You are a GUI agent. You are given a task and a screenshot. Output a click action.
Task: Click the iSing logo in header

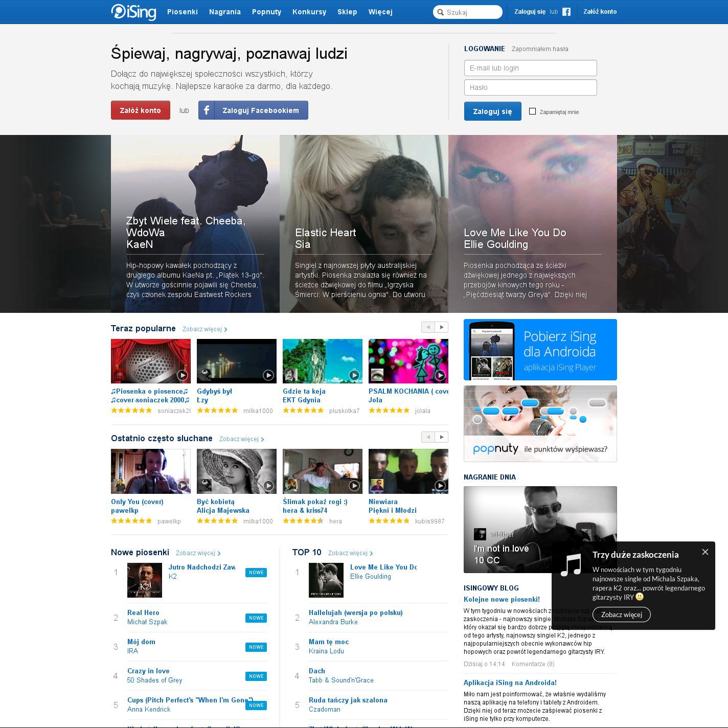[x=133, y=12]
